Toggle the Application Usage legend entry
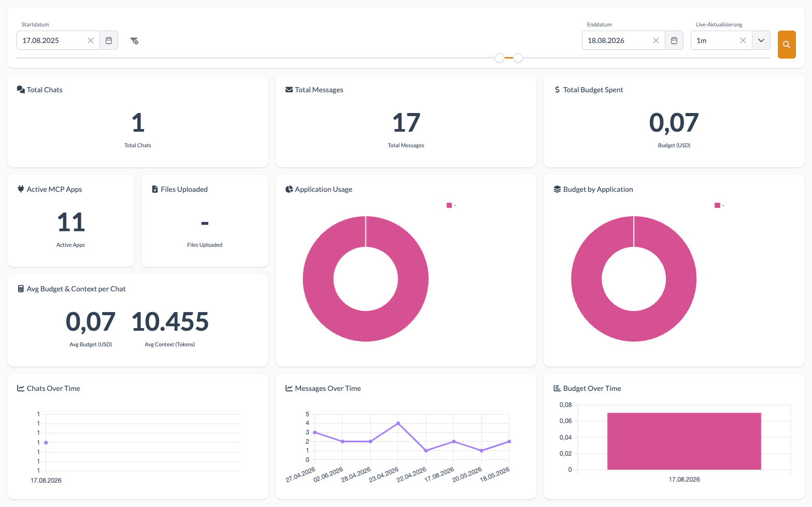The width and height of the screenshot is (812, 507). tap(451, 205)
